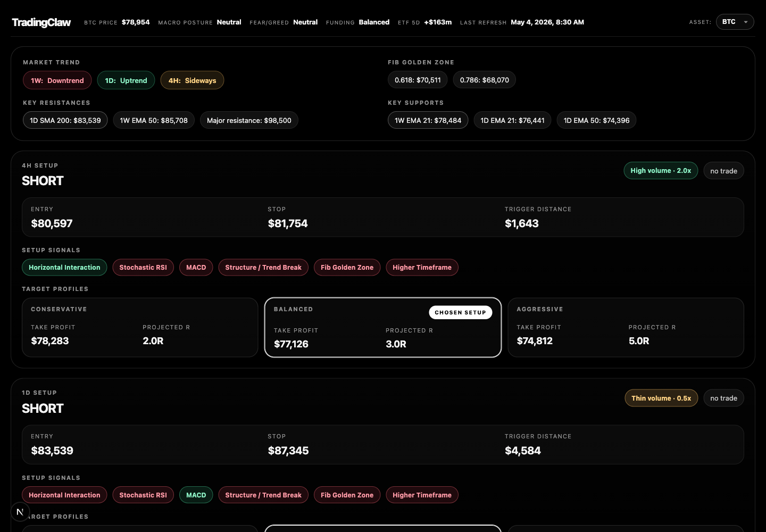Select the 1W Downtrend trend pill
The width and height of the screenshot is (766, 532).
point(57,80)
